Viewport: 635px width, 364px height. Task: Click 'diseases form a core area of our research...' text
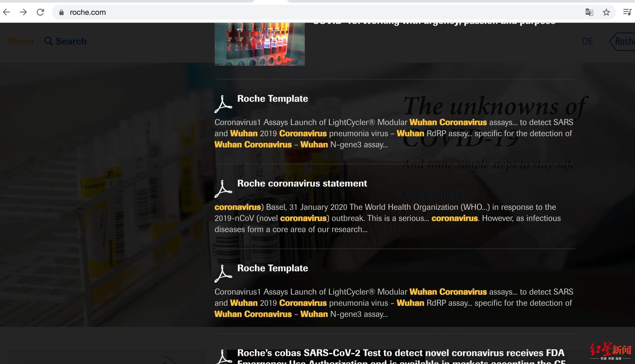pyautogui.click(x=291, y=230)
